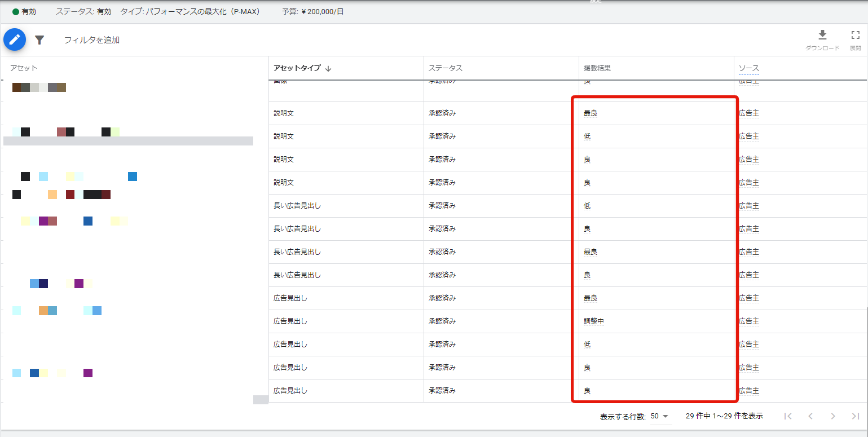This screenshot has height=437, width=868.
Task: Click the horizontal scrollbar in asset column
Action: [128, 141]
